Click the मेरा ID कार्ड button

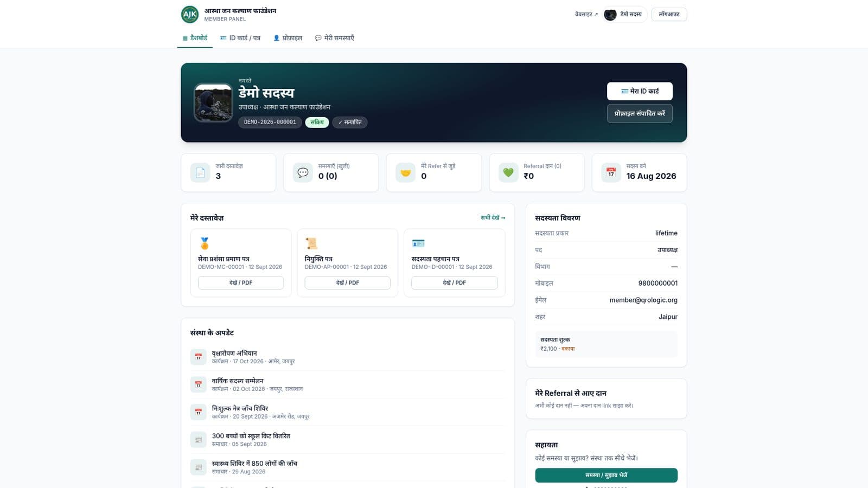[x=640, y=91]
